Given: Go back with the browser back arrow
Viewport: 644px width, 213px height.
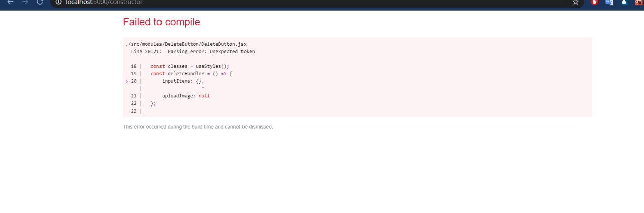Looking at the screenshot, I should point(10,2).
